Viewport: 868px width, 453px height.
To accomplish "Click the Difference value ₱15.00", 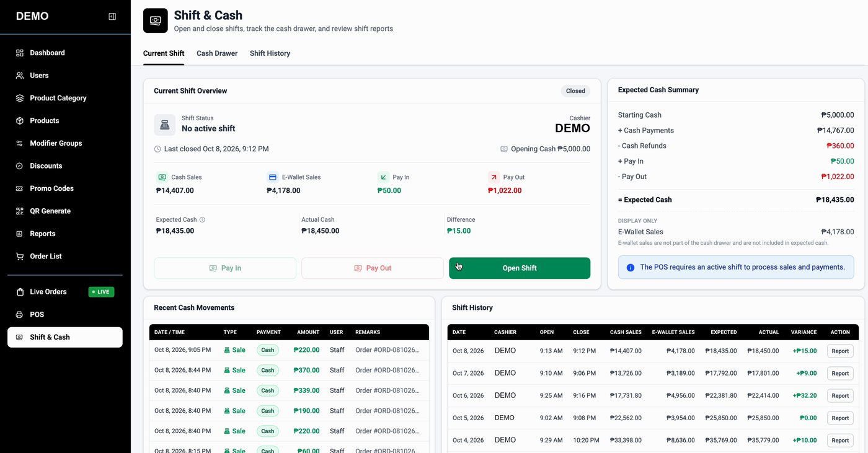I will click(x=459, y=231).
